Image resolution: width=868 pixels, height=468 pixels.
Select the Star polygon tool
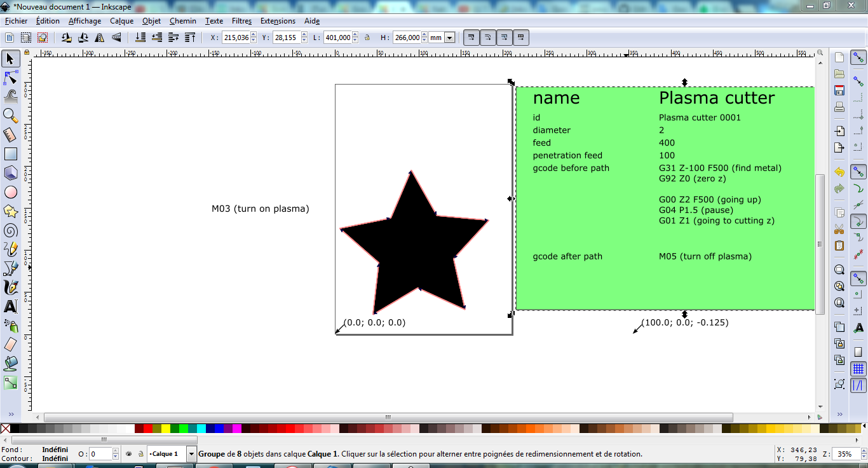[x=10, y=211]
